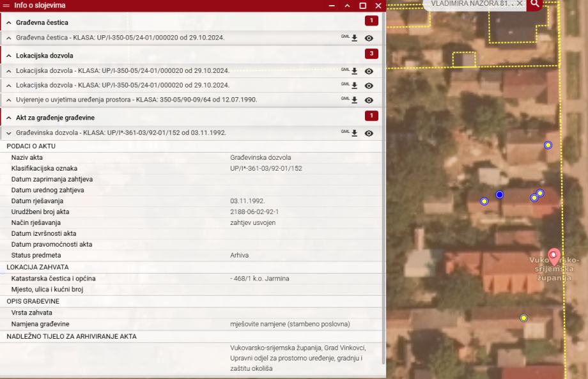Click the Naziv akta value Građevinska dozvola
The width and height of the screenshot is (588, 379).
coord(261,157)
